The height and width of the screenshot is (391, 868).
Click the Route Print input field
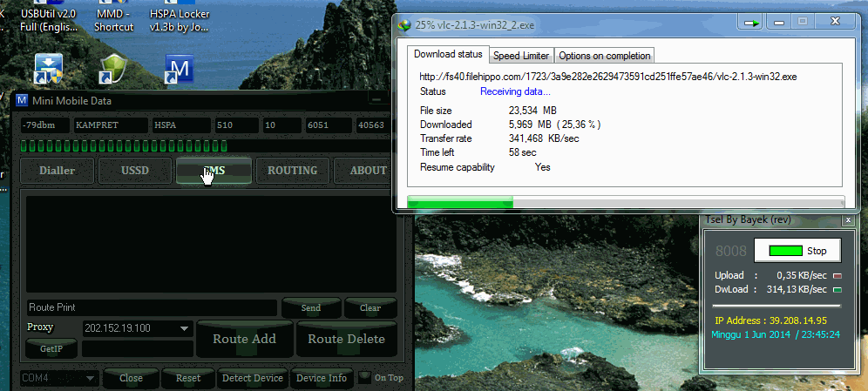click(152, 307)
